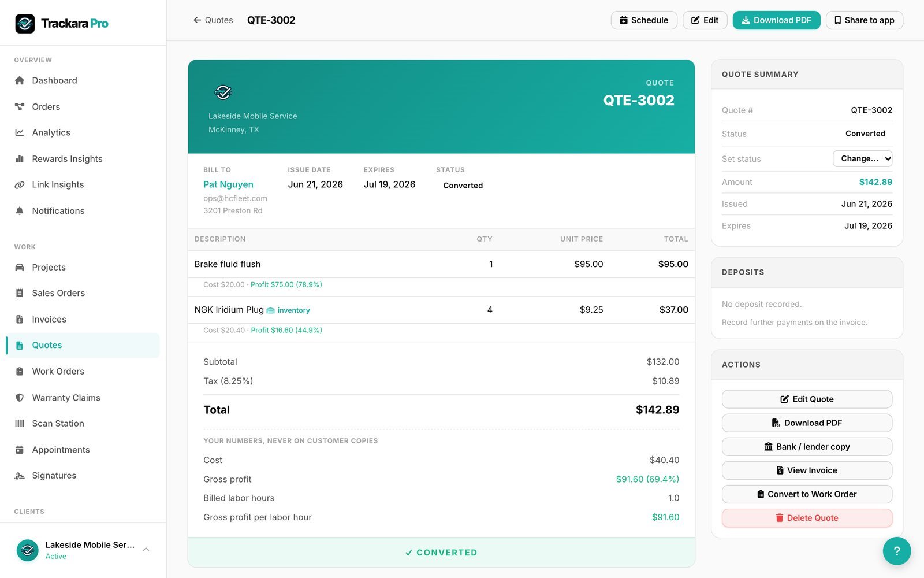Open Dashboard home icon in sidebar

[20, 80]
